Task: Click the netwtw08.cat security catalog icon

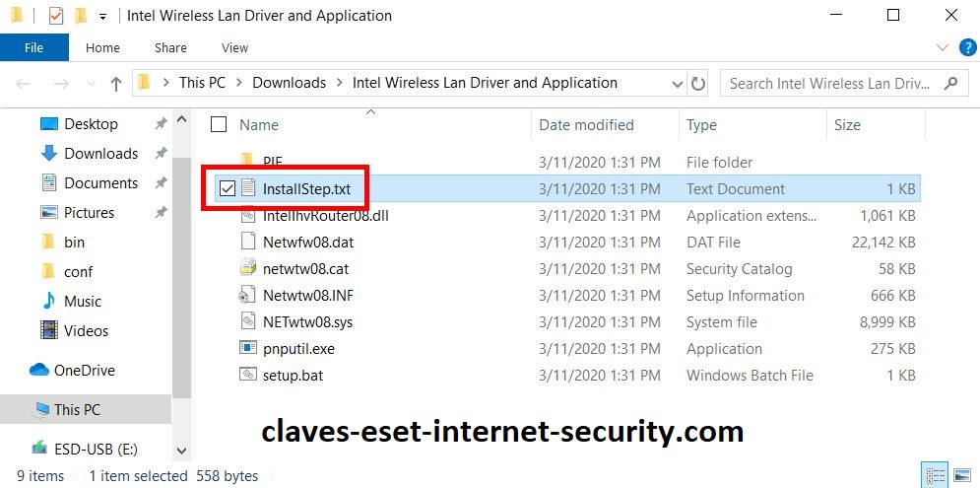Action: [x=248, y=268]
